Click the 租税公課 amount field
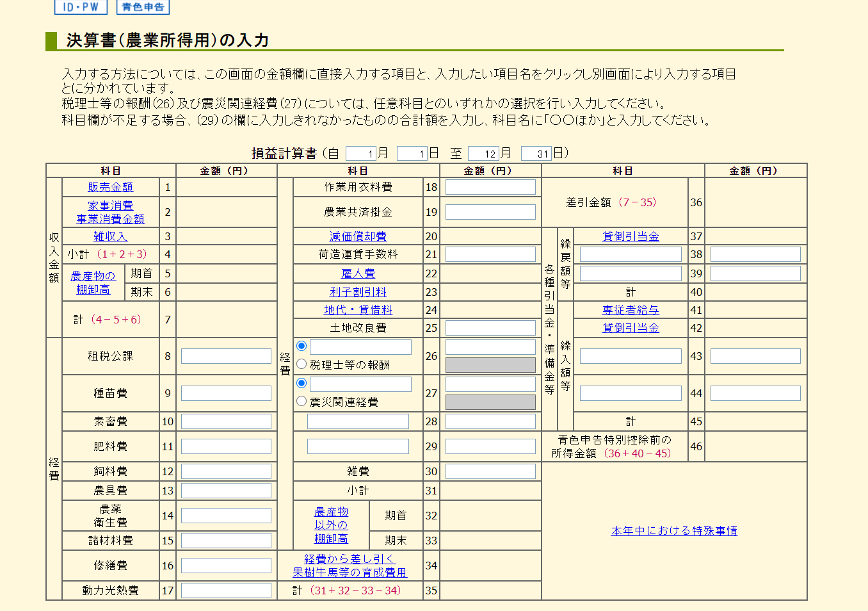Image resolution: width=868 pixels, height=611 pixels. (x=225, y=355)
